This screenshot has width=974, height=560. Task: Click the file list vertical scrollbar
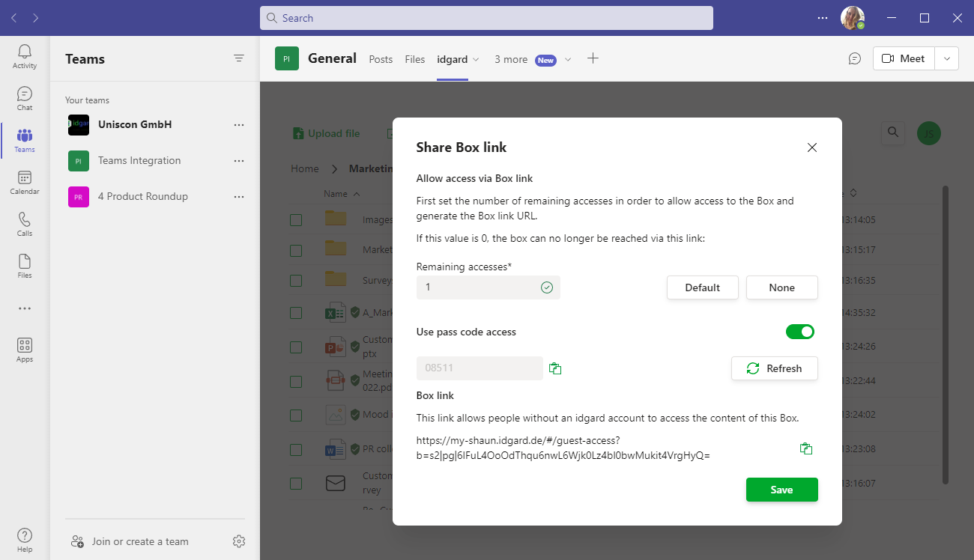(946, 334)
